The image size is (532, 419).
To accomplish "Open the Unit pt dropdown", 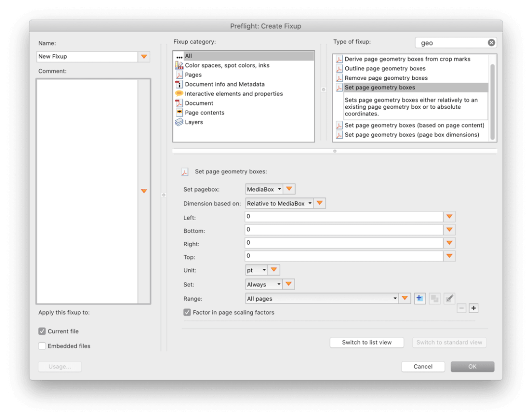I will point(257,270).
